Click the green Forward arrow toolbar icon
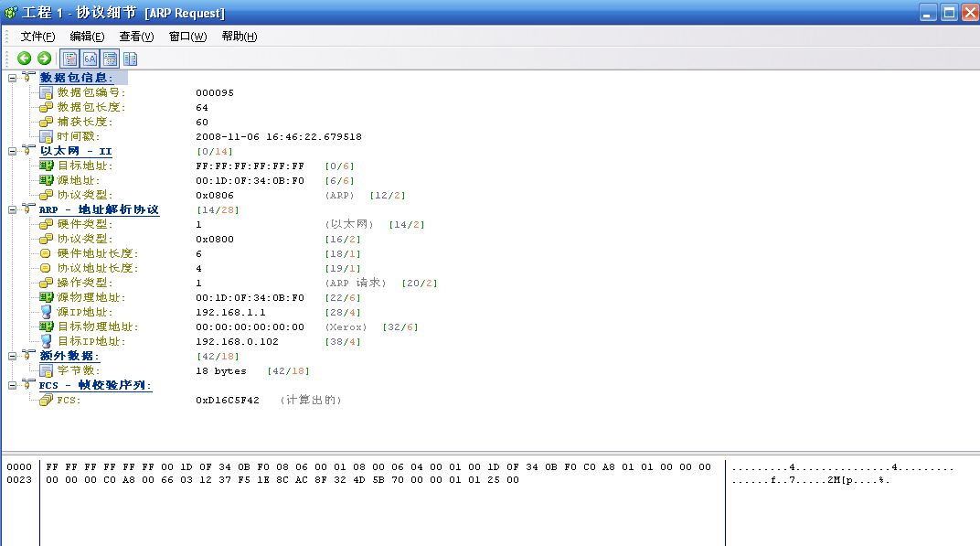Image resolution: width=980 pixels, height=546 pixels. tap(45, 59)
